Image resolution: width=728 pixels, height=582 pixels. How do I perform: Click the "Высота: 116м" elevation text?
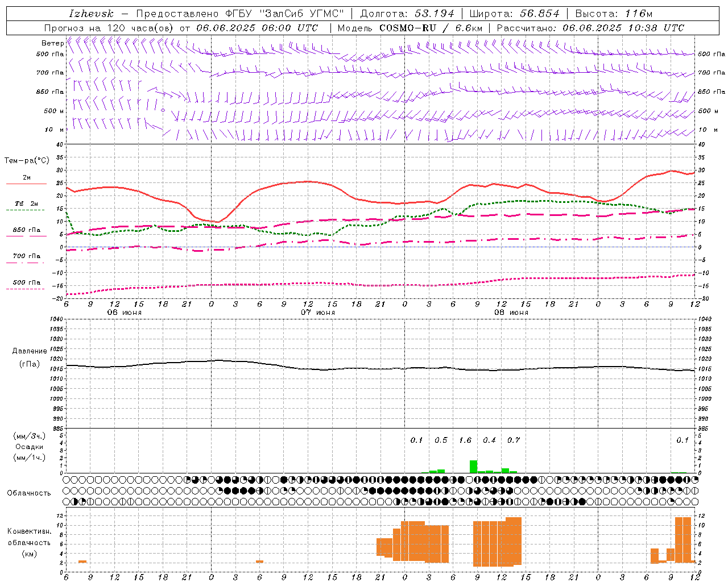coord(614,14)
